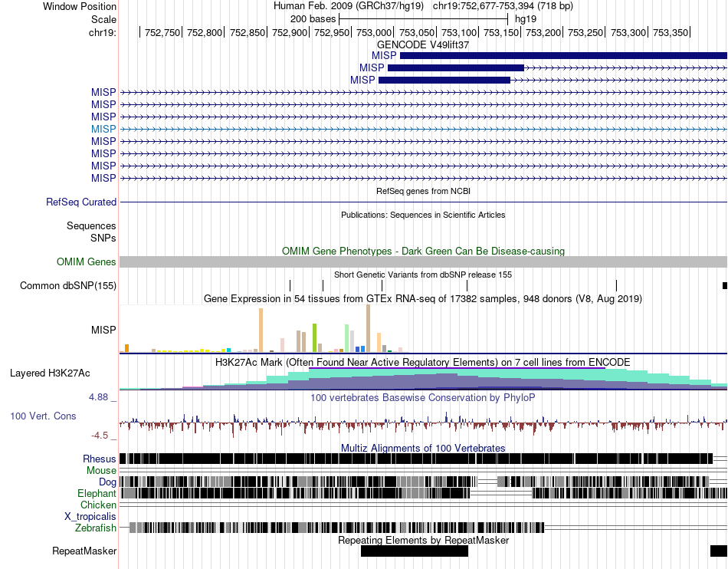Click the Layered H3K27Ac track label

point(50,373)
